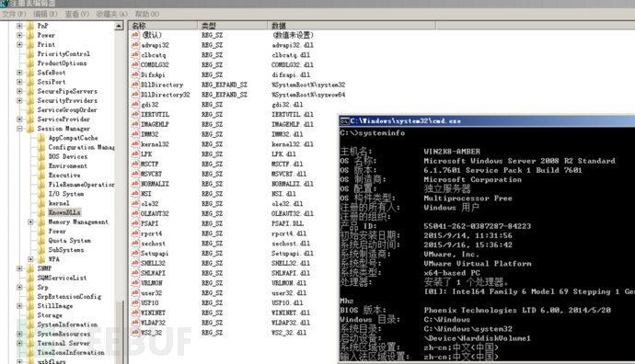Select the kernel32 value's ab icon
Screen dimensions: 635x364
[135, 144]
